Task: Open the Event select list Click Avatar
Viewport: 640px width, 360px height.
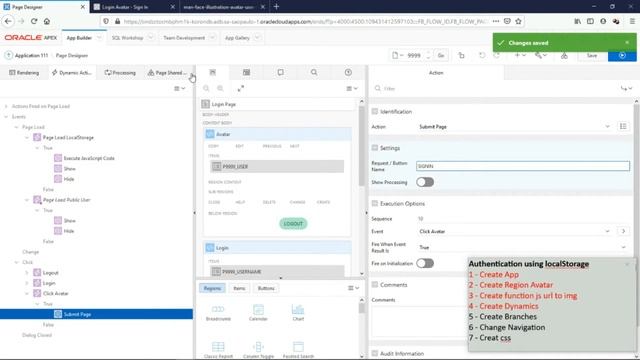Action: [514, 231]
